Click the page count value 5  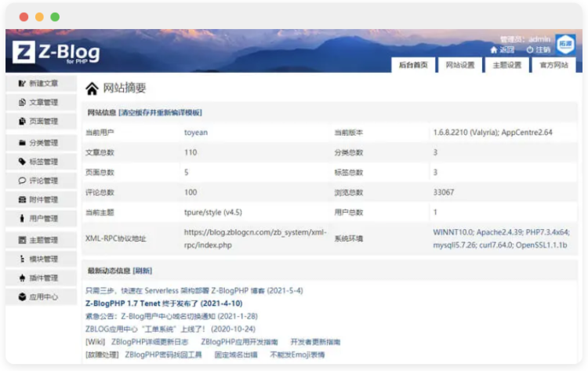click(187, 173)
